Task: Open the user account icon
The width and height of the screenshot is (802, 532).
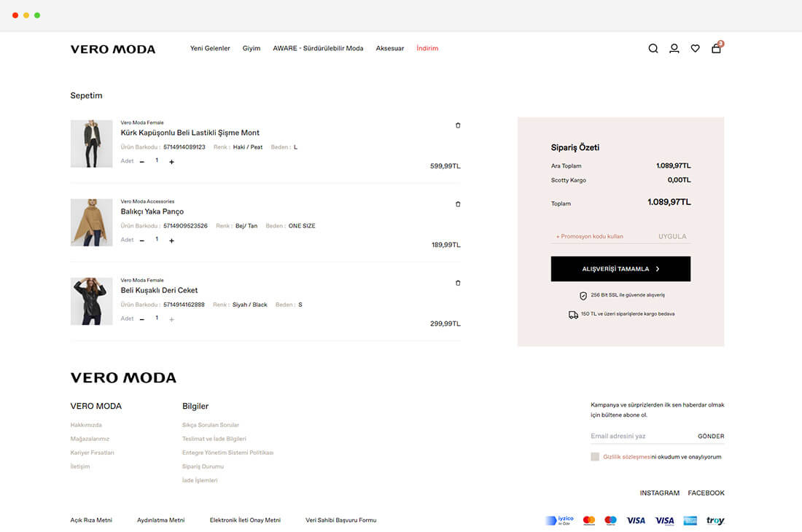Action: 674,49
